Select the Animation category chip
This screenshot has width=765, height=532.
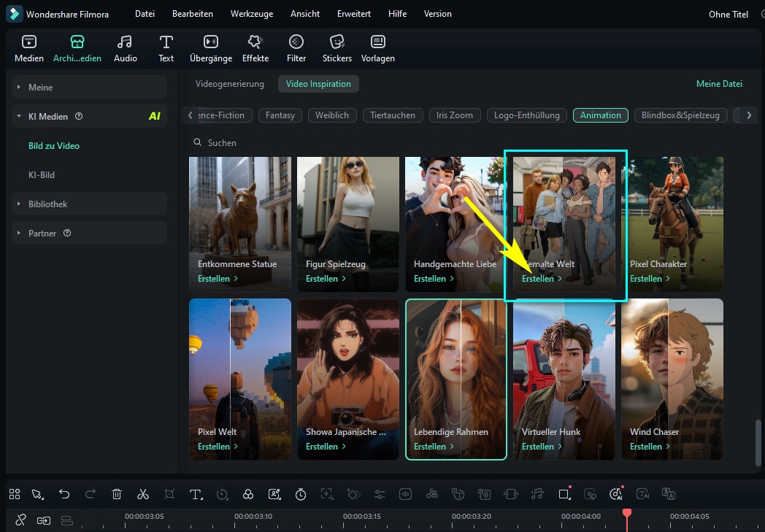pyautogui.click(x=601, y=115)
